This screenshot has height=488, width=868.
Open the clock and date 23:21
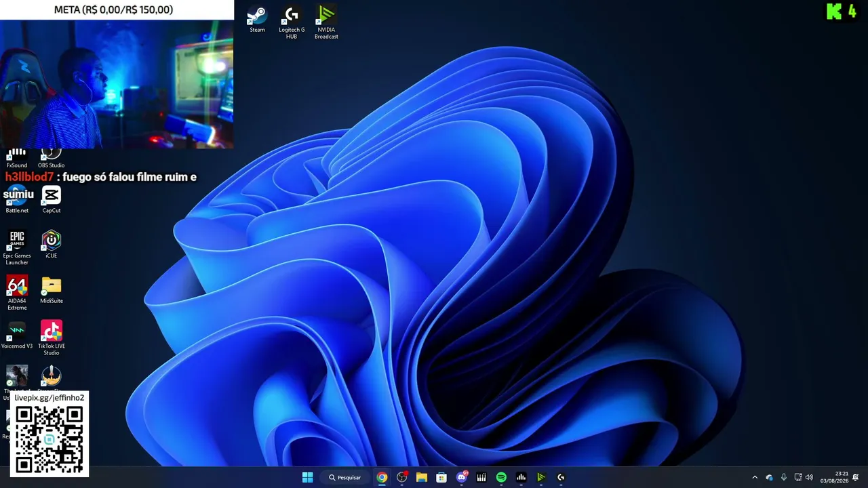point(834,477)
